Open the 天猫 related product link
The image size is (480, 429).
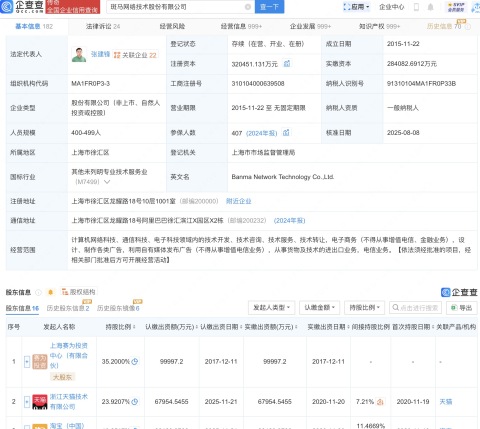point(446,402)
